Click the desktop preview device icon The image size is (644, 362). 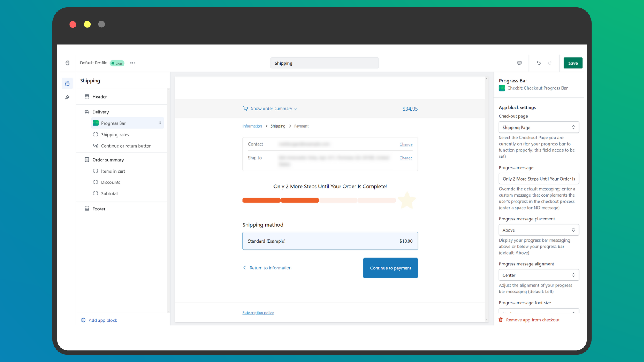pyautogui.click(x=519, y=63)
